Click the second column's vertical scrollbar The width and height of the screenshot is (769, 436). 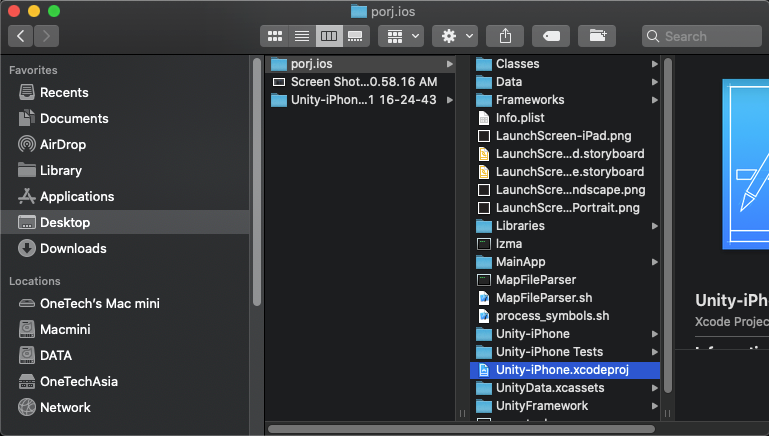point(667,226)
